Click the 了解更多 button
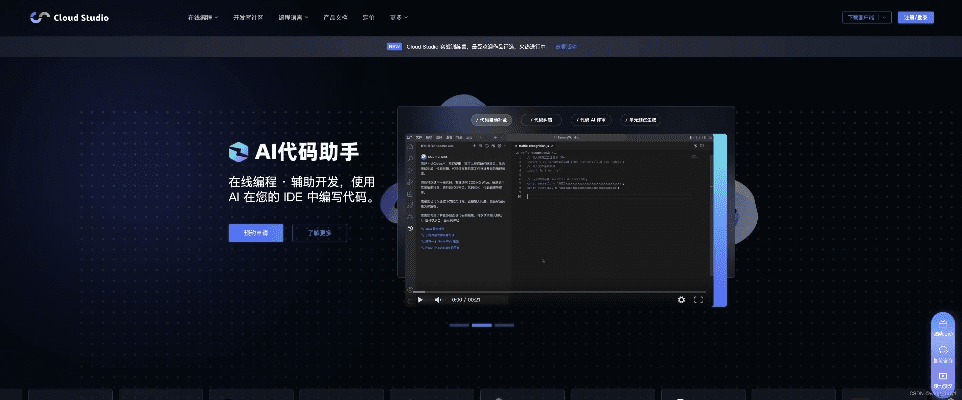Viewport: 962px width, 400px height. point(320,233)
